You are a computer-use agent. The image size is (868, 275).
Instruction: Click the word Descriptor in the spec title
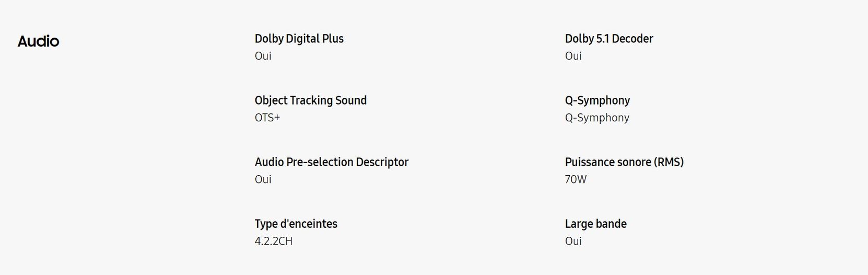tap(382, 162)
